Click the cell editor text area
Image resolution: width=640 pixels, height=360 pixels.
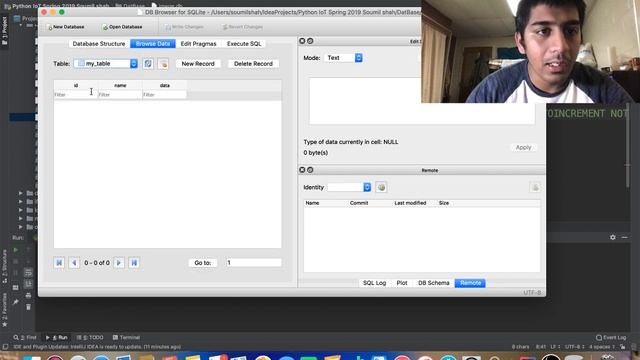coord(422,101)
